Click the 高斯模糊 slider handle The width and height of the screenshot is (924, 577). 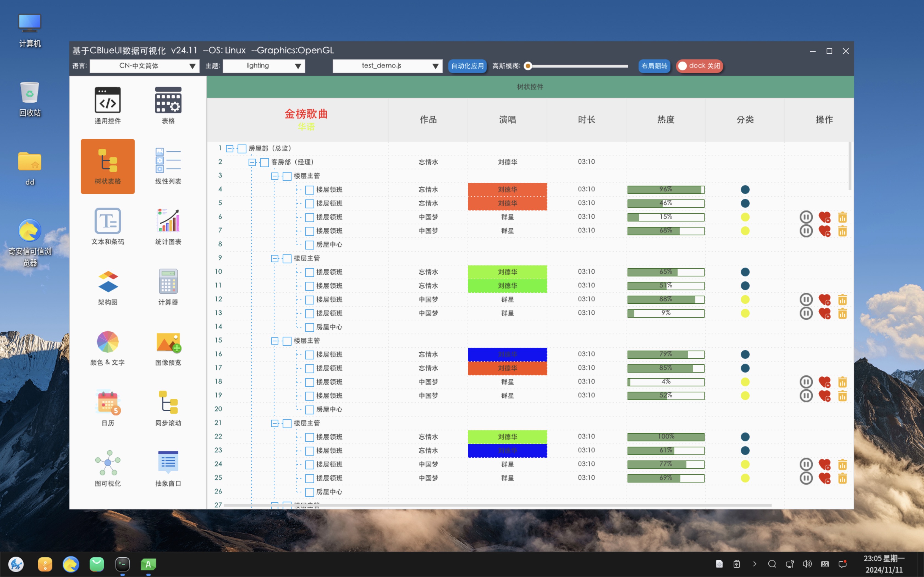(x=528, y=66)
